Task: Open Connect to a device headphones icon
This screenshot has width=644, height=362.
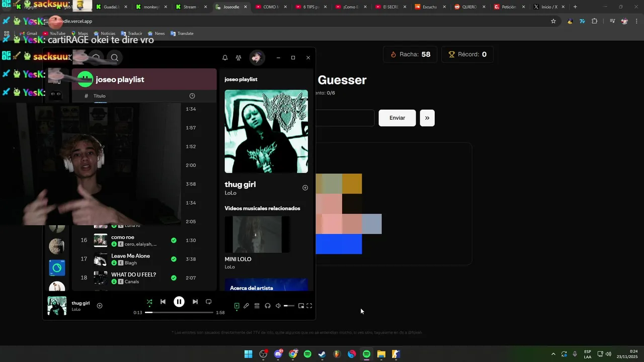Action: pos(268,306)
